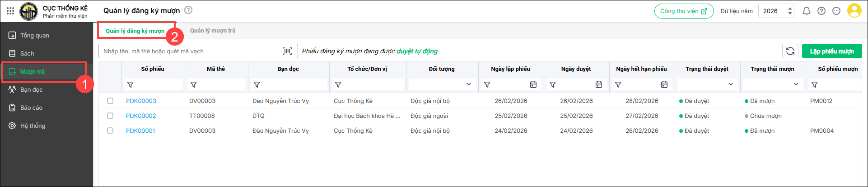Open help icon beside page title
The image size is (868, 187).
click(188, 10)
